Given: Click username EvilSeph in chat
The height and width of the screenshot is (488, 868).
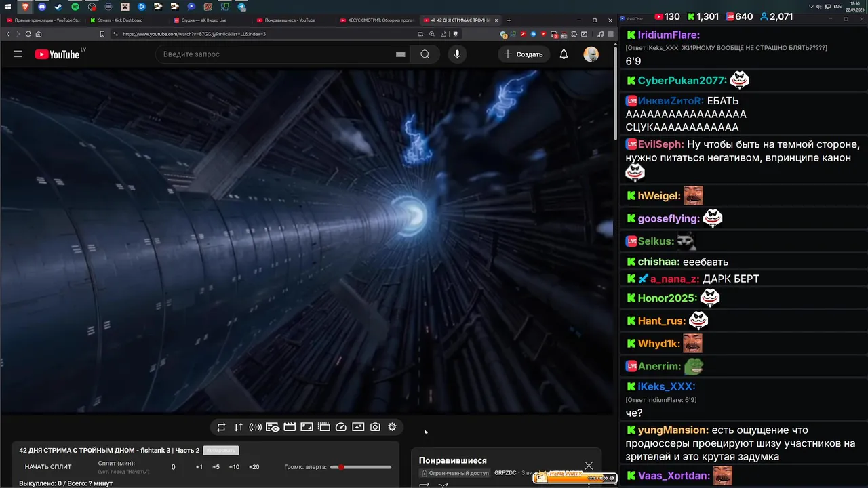Looking at the screenshot, I should pyautogui.click(x=660, y=144).
